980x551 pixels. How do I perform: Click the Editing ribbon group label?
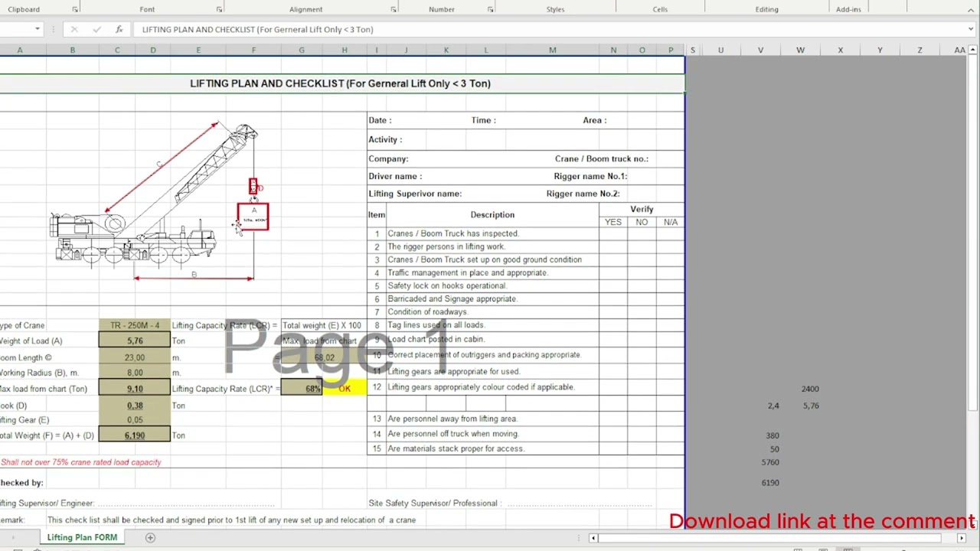tap(766, 9)
